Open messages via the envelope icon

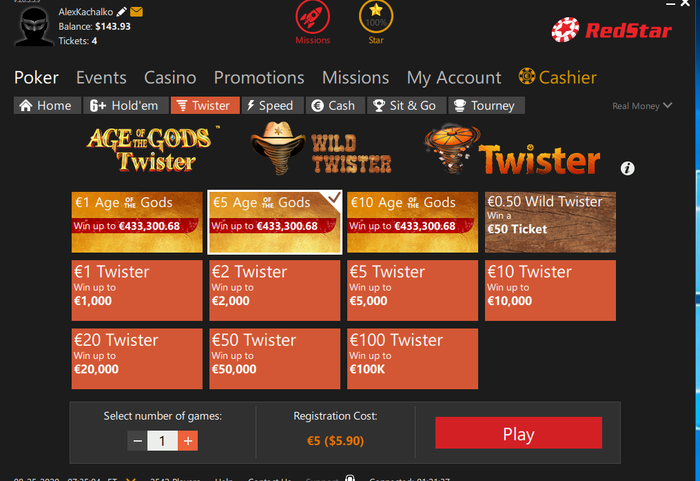point(136,12)
